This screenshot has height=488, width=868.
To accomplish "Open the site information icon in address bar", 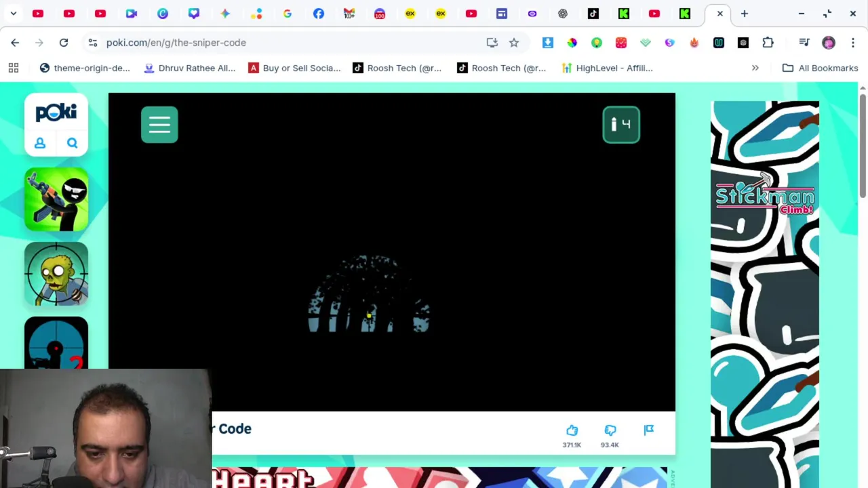I will [x=92, y=43].
